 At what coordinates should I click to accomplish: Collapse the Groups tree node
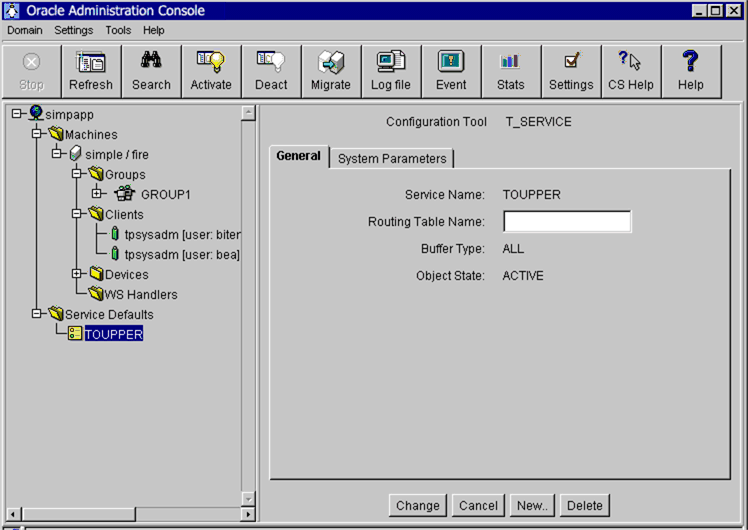point(77,174)
